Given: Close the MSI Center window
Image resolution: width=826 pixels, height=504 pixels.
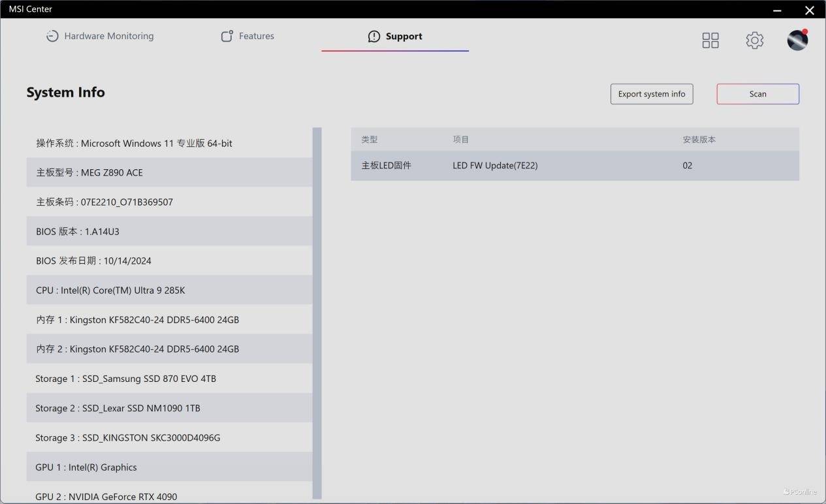Looking at the screenshot, I should click(809, 10).
